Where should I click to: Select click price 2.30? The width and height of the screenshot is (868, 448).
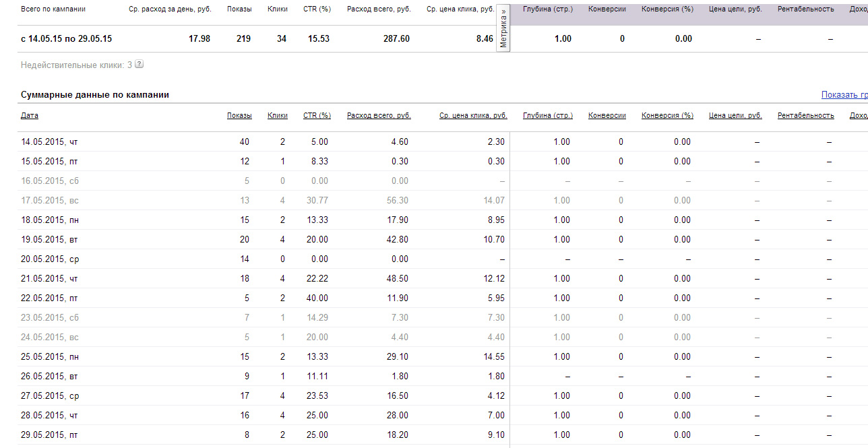point(496,142)
